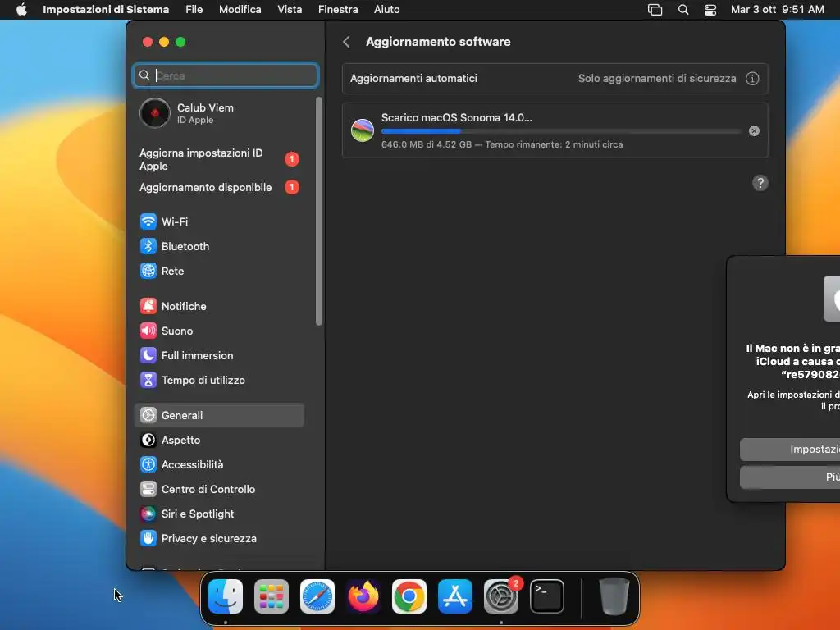The height and width of the screenshot is (630, 840).
Task: Open the File menu
Action: 194,10
